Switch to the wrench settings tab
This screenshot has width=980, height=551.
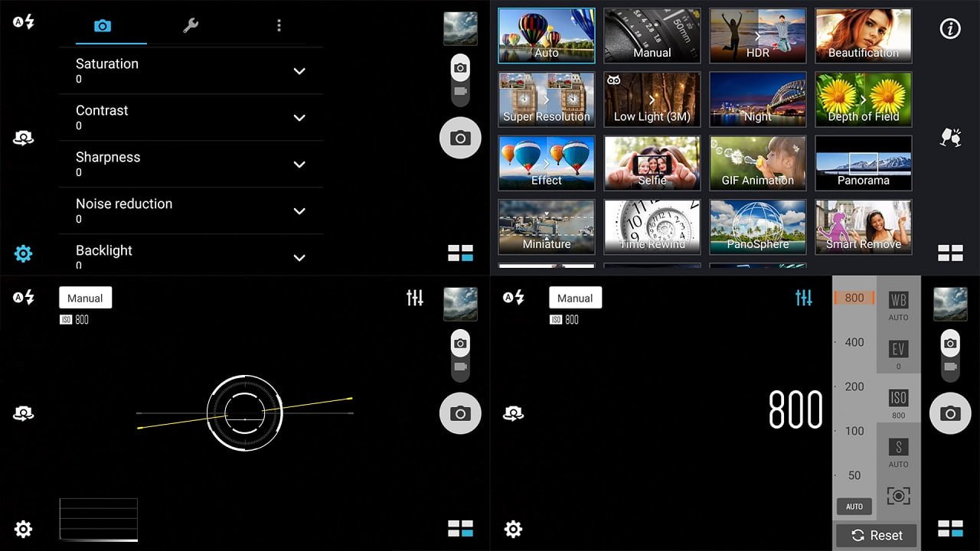click(191, 26)
